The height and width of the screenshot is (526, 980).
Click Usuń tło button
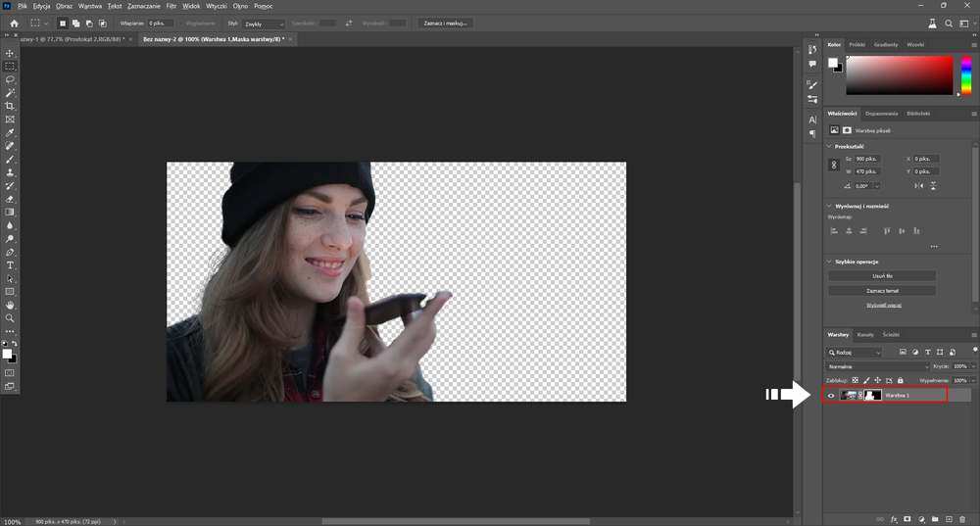click(x=882, y=276)
